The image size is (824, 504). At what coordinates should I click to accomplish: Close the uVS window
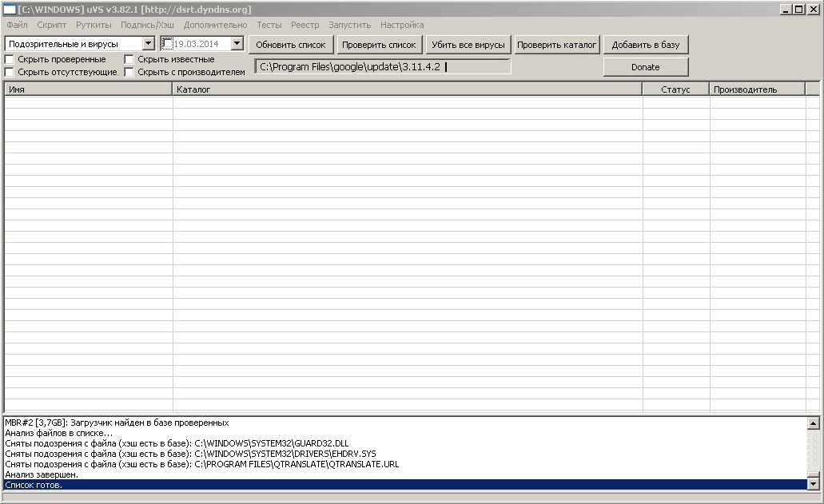coord(813,9)
